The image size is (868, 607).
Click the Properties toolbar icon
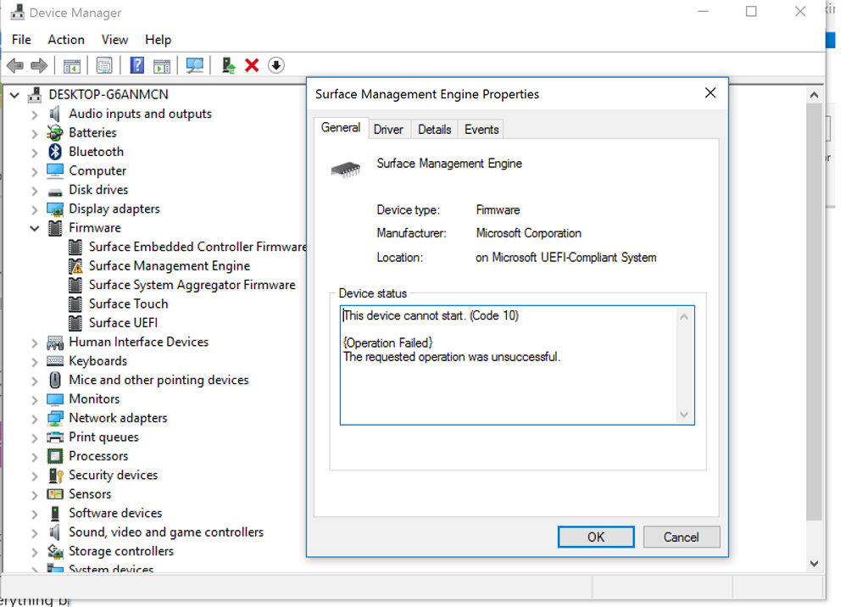click(x=104, y=65)
